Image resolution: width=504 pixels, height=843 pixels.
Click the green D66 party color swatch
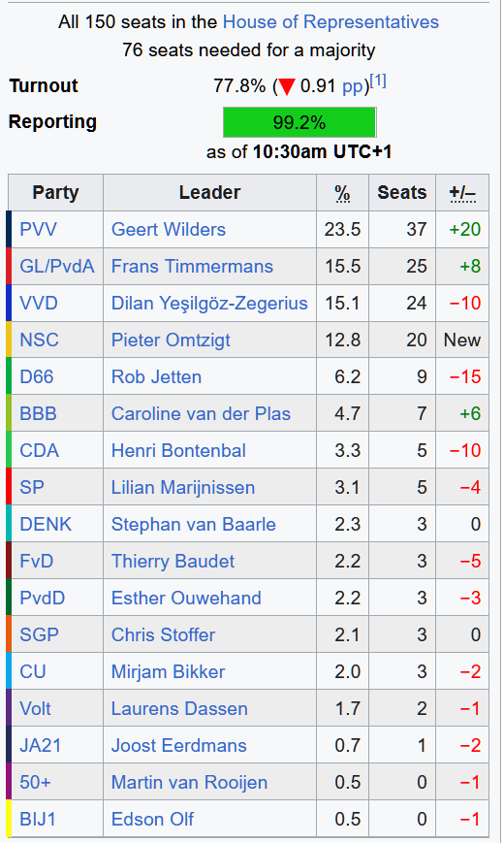9,376
